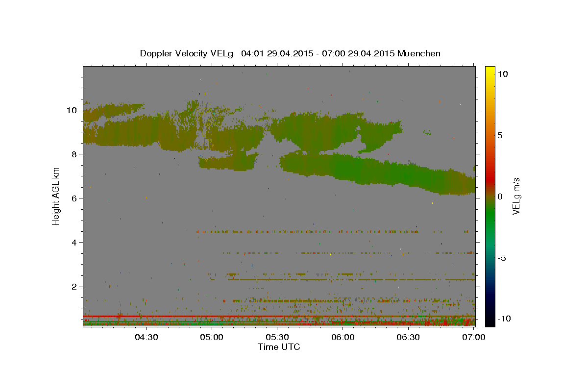Viewport: 588px width, 392px height.
Task: Click the height axis label 10
Action: (x=73, y=110)
